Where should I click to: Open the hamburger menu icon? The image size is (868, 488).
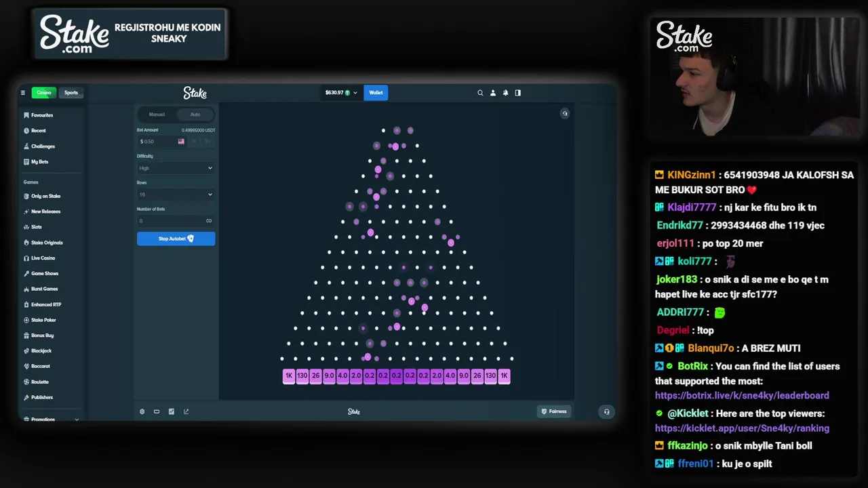pyautogui.click(x=22, y=93)
